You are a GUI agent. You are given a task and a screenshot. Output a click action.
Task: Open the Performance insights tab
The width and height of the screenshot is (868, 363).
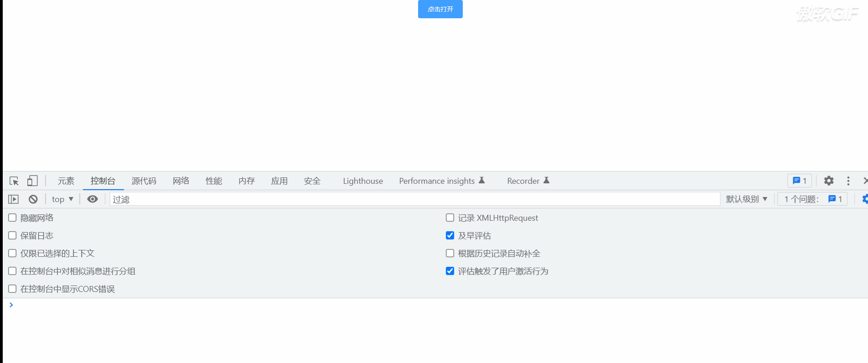442,181
